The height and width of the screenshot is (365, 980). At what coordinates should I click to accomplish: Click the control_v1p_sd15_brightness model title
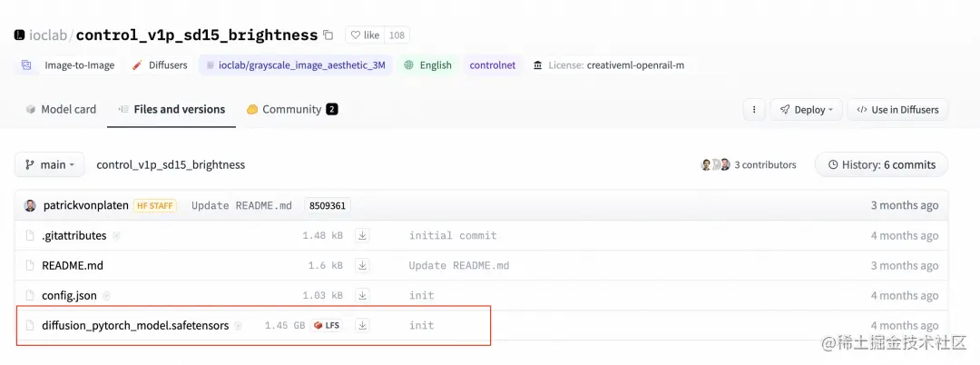coord(197,35)
